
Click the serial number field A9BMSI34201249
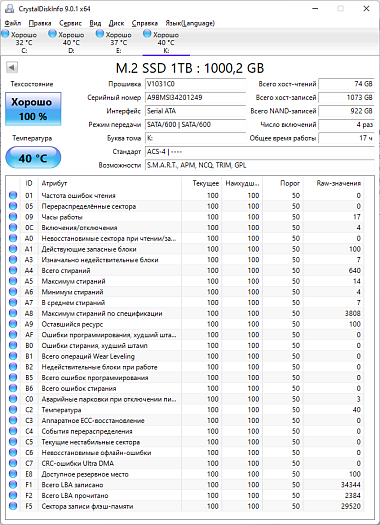196,97
